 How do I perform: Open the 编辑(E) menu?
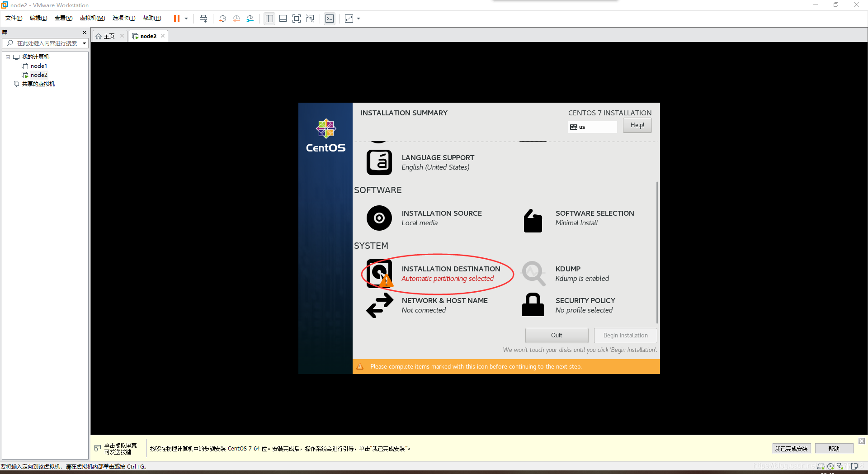(38, 18)
